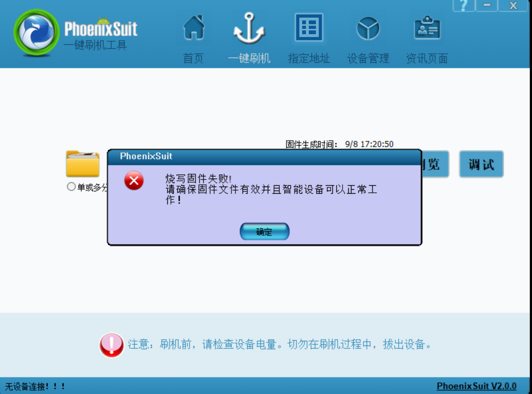Click the yellow firmware folder icon
Image resolution: width=532 pixels, height=394 pixels.
tap(83, 164)
